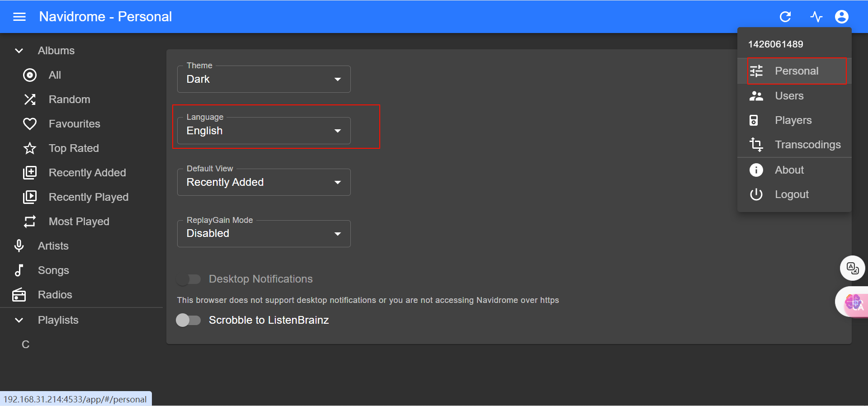Collapse the Playlists section chevron
868x406 pixels.
point(19,320)
